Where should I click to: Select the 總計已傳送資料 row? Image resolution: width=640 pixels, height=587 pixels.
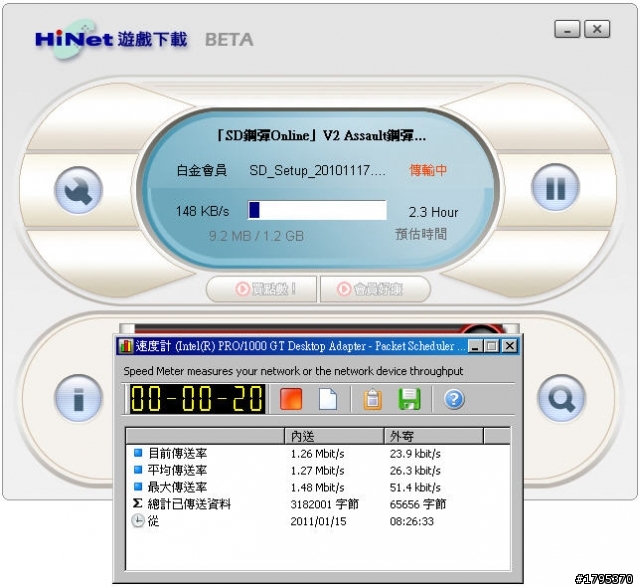coord(318,504)
